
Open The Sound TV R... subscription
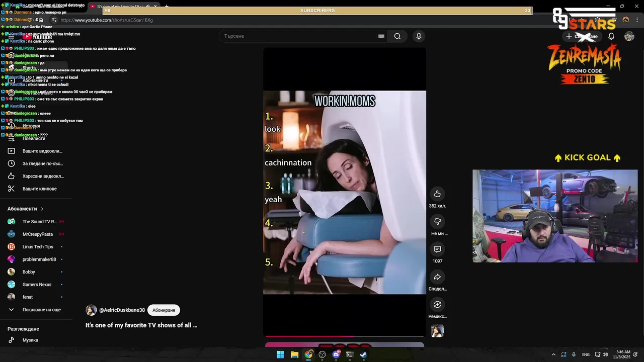tap(36, 222)
